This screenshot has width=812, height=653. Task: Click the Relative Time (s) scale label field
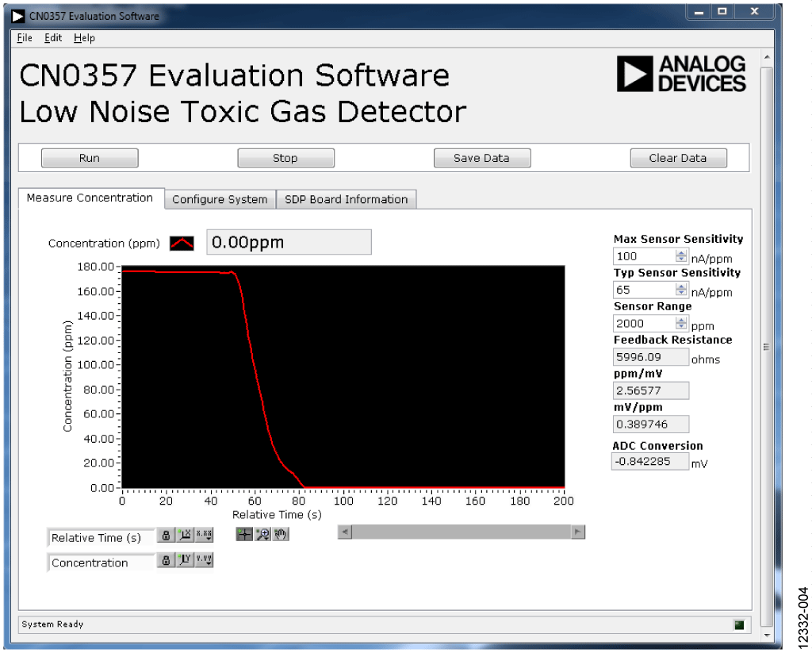point(101,538)
